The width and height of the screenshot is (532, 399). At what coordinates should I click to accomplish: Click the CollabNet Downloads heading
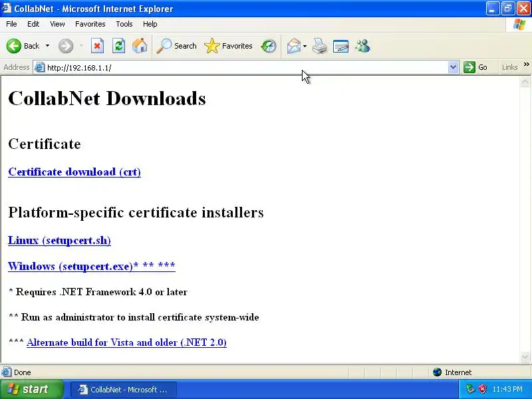tap(107, 98)
